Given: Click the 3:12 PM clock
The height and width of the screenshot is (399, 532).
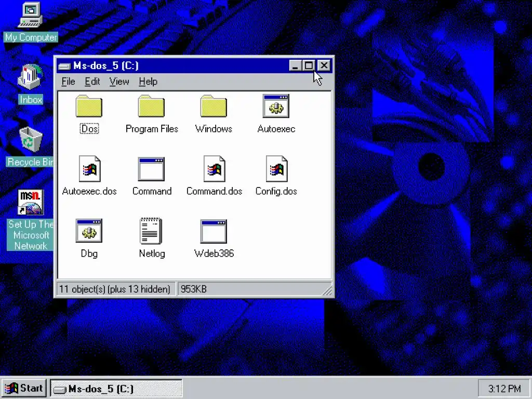Looking at the screenshot, I should coord(504,389).
